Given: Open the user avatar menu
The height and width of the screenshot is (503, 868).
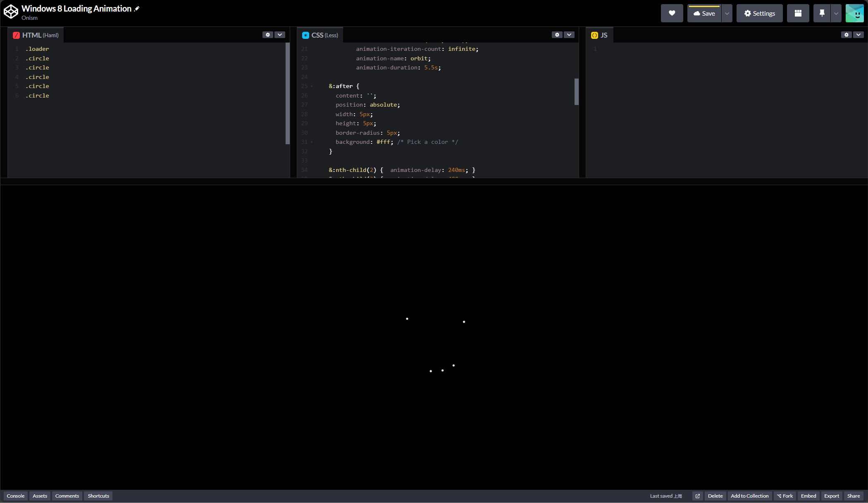Looking at the screenshot, I should pyautogui.click(x=854, y=13).
